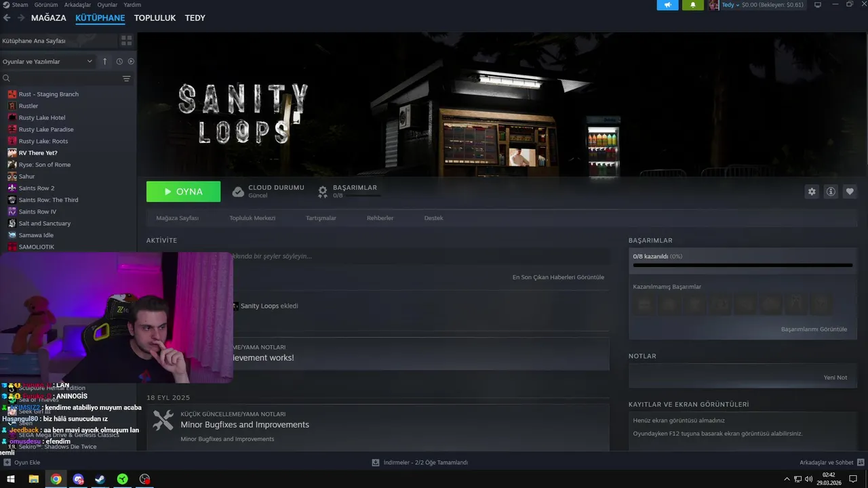Select Ryse: Son of Rome
Image resolution: width=868 pixels, height=488 pixels.
tap(45, 165)
